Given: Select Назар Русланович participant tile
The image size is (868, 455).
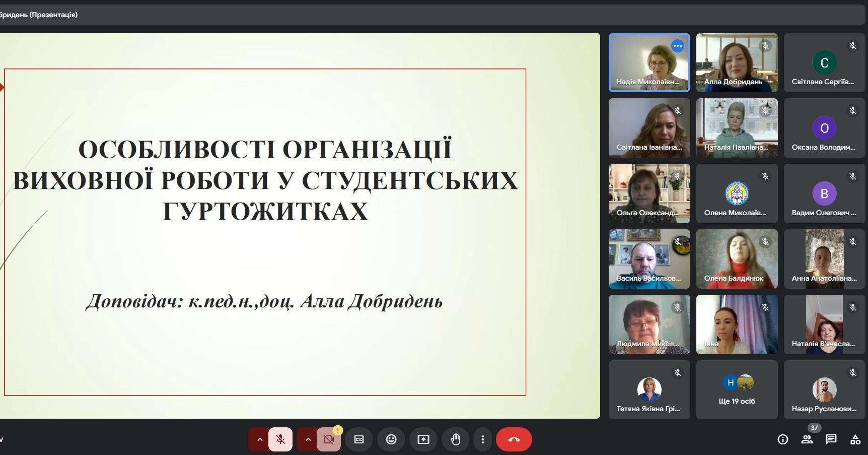Looking at the screenshot, I should click(825, 389).
